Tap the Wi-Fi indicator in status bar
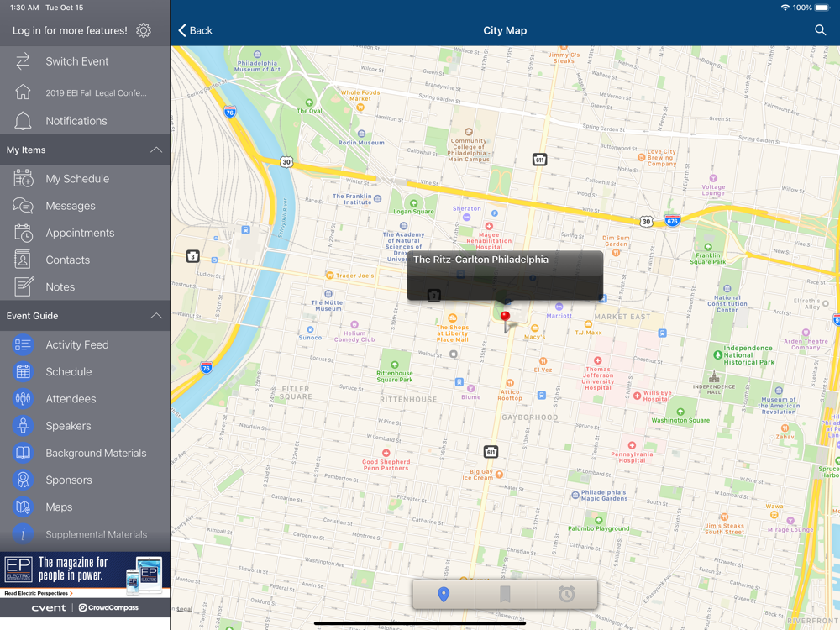Image resolution: width=840 pixels, height=630 pixels. tap(785, 8)
